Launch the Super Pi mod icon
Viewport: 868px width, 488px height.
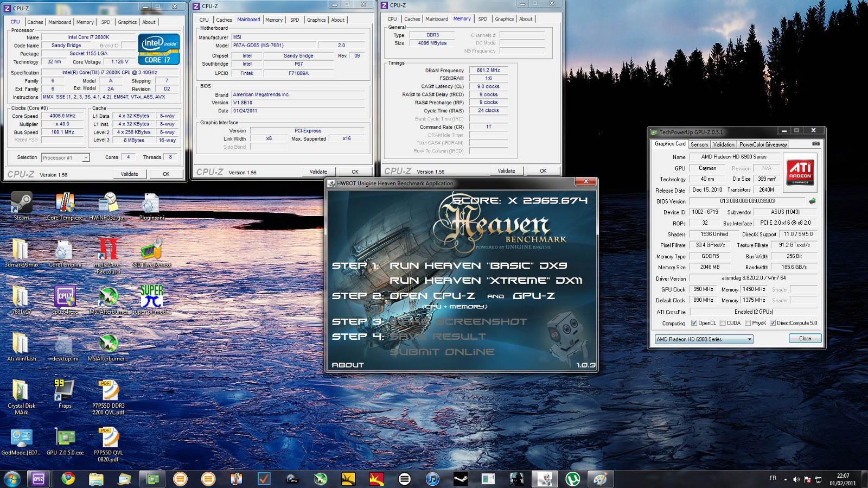coord(151,299)
